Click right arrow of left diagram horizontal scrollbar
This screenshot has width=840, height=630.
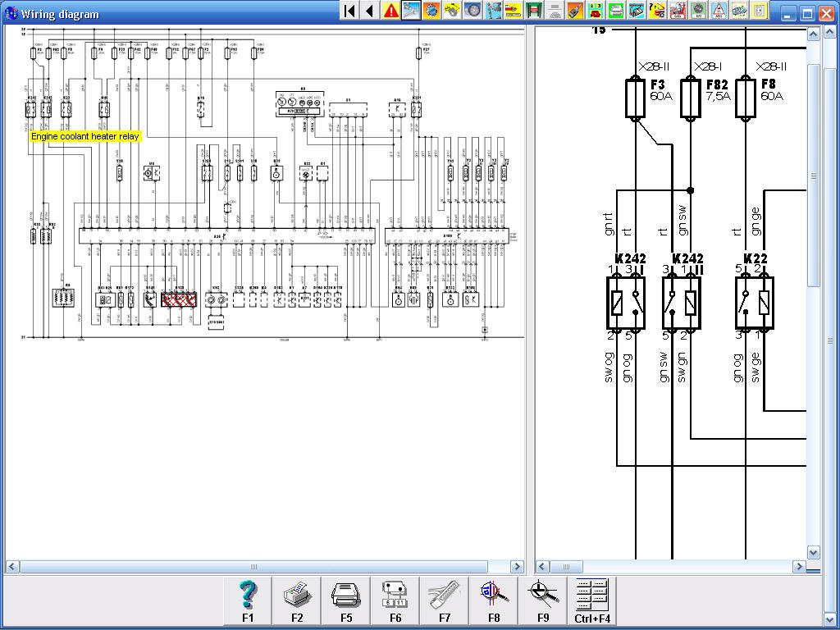click(x=517, y=567)
